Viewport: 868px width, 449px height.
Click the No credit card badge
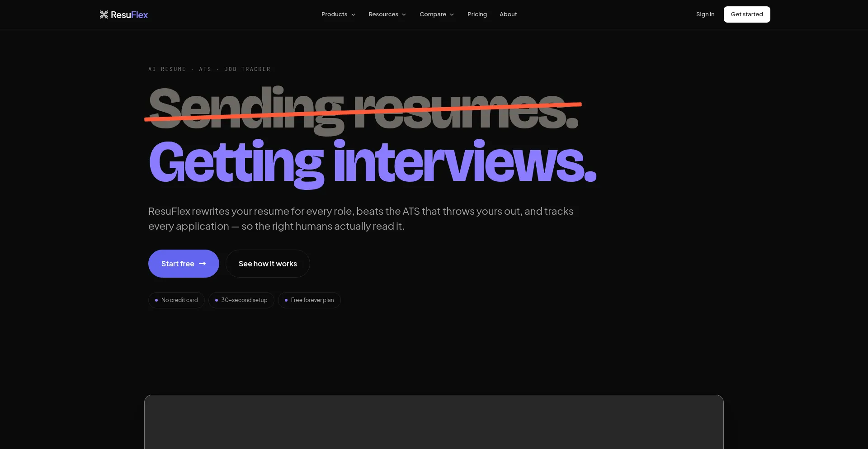[176, 300]
